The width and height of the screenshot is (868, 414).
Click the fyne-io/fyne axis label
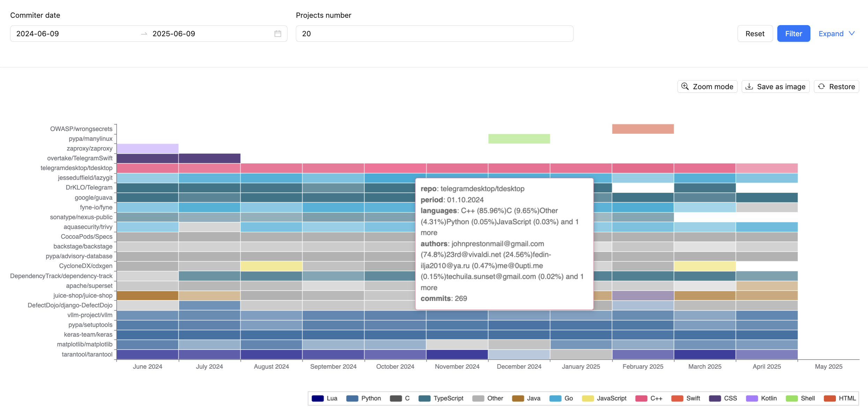pos(96,207)
